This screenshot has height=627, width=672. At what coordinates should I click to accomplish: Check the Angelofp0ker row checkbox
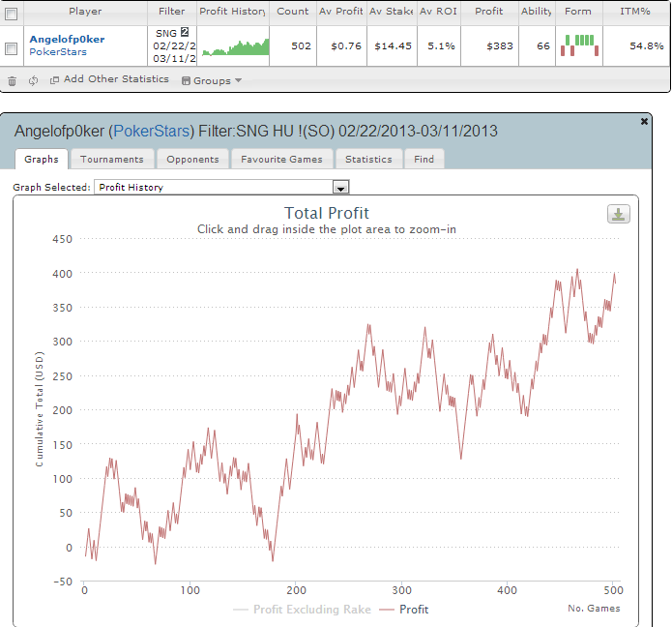[12, 47]
